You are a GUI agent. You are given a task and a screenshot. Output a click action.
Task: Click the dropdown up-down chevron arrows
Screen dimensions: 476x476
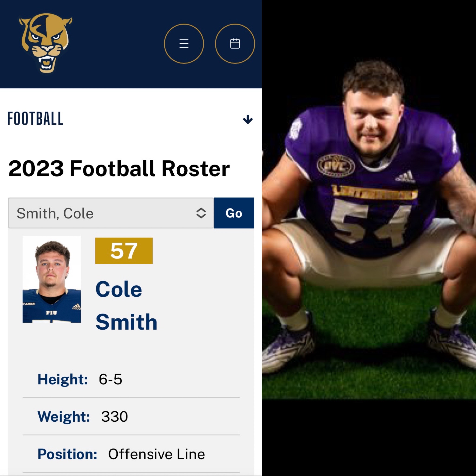(x=201, y=213)
